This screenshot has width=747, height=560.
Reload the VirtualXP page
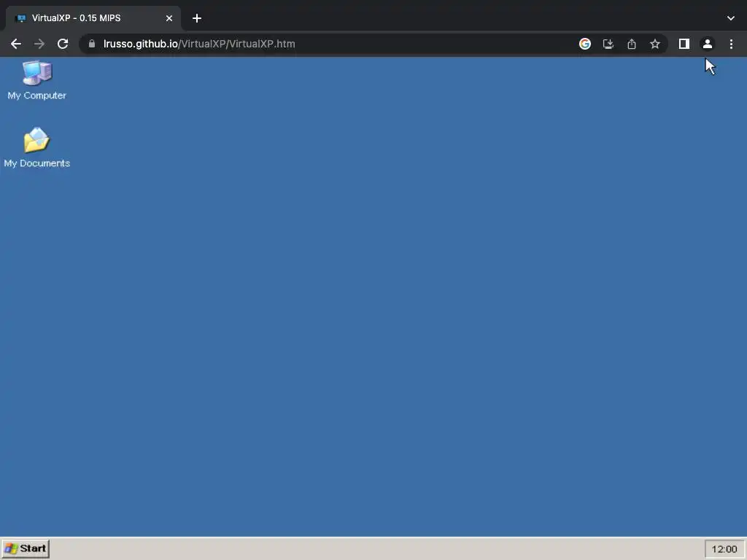pos(63,44)
